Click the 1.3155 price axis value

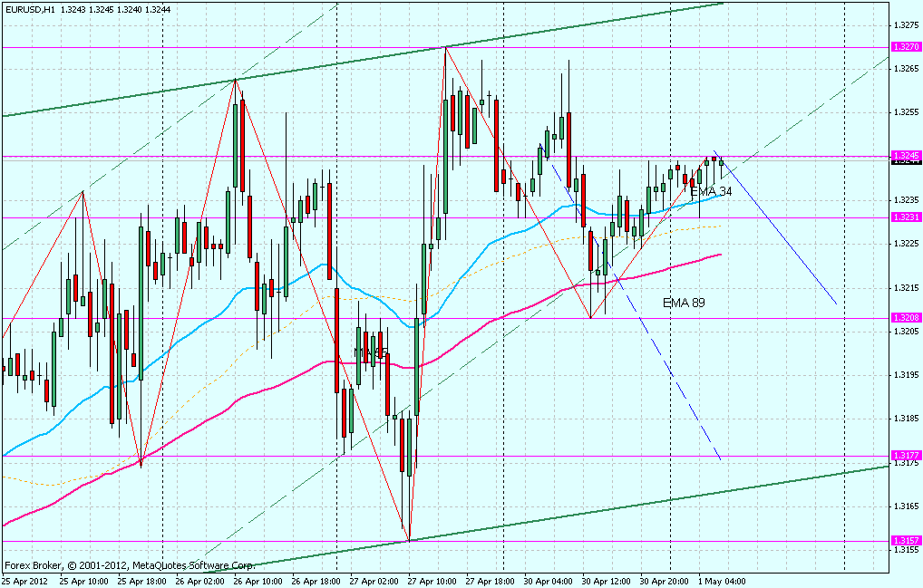point(906,550)
